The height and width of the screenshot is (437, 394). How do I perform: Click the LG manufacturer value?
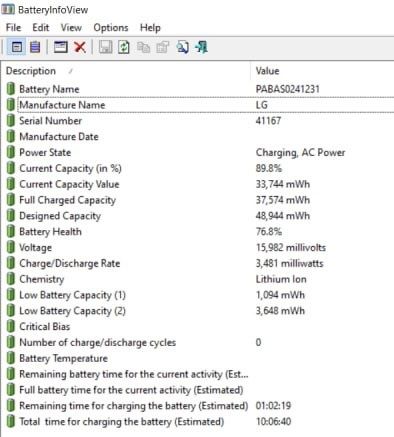pos(262,105)
